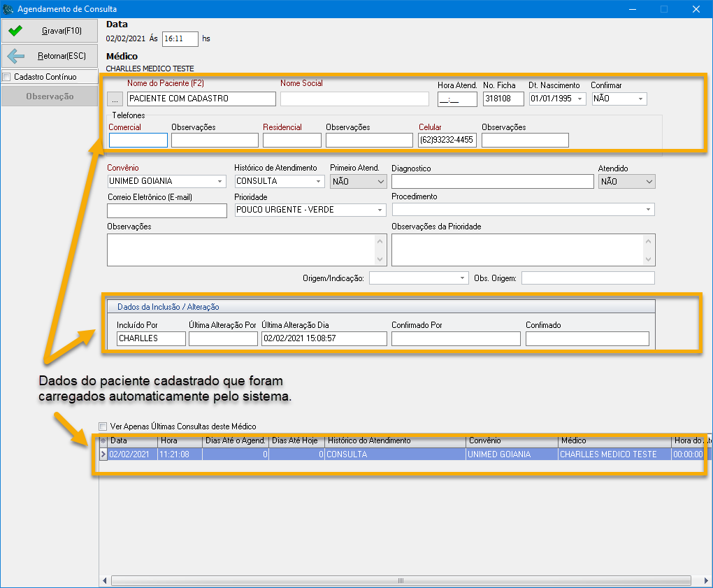Viewport: 713px width, 588px height.
Task: Open the Confirmar dropdown
Action: 640,99
